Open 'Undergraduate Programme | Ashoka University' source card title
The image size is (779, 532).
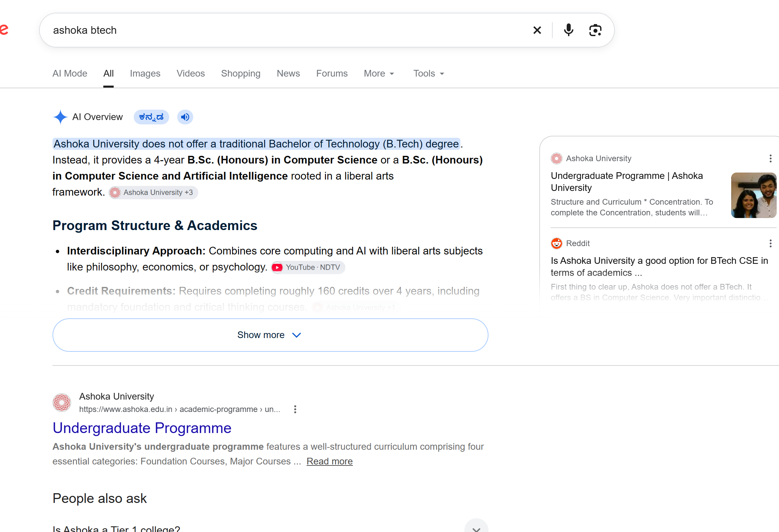click(627, 182)
